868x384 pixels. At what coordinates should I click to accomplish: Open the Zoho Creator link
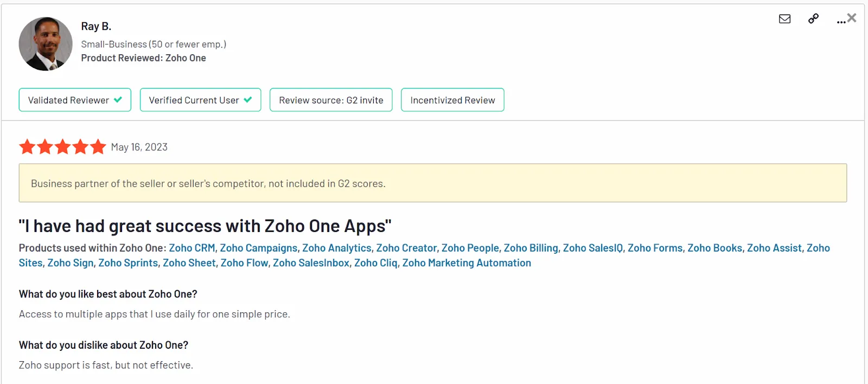pyautogui.click(x=406, y=248)
